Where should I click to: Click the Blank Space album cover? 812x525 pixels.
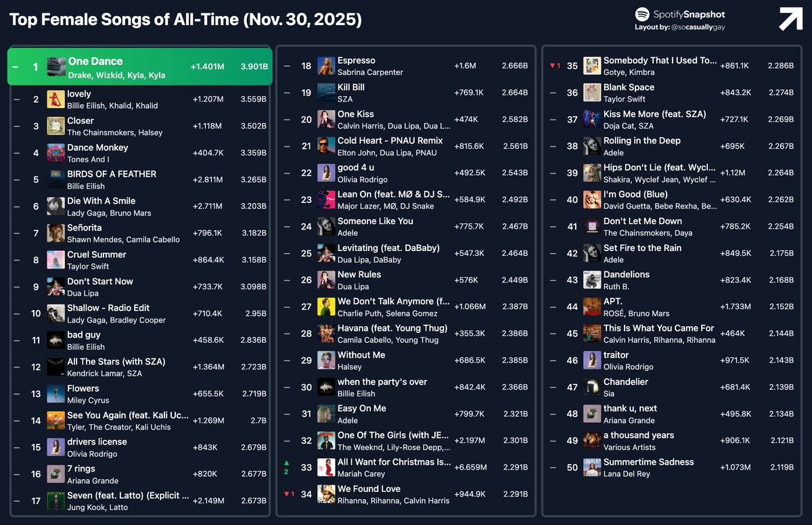(x=592, y=93)
